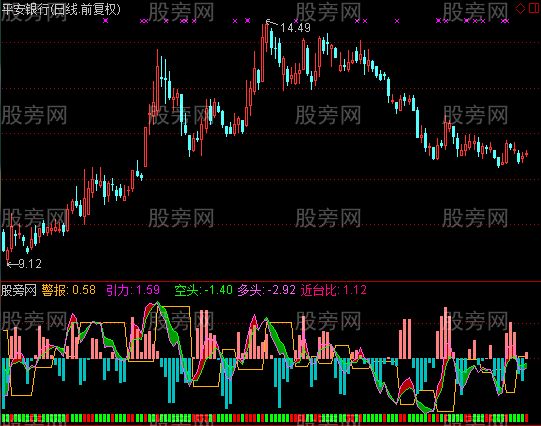The image size is (541, 426).
Task: Click the 引力: 1.59 indicator value
Action: (x=133, y=290)
